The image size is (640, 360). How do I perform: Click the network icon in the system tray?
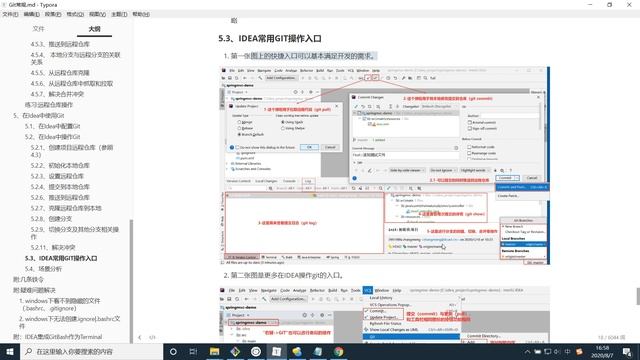[548, 351]
